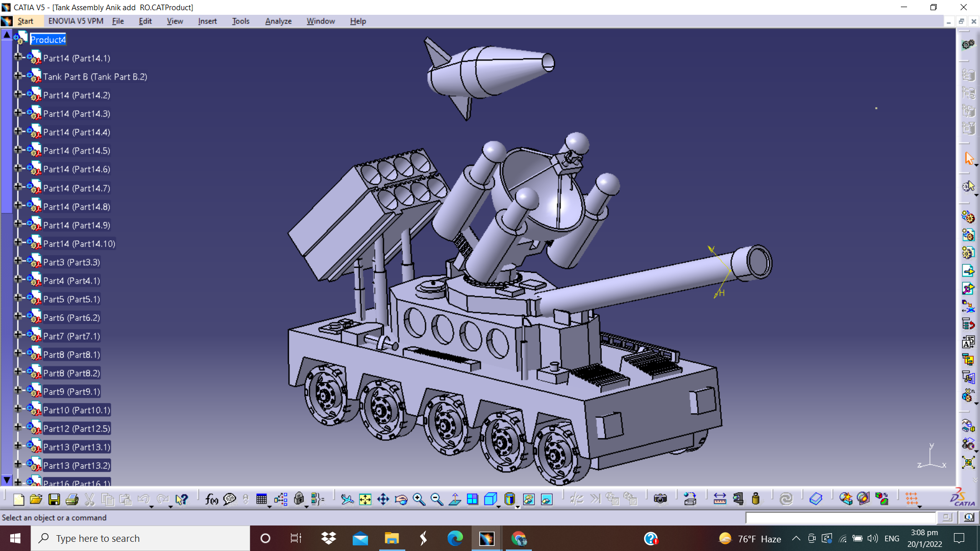The height and width of the screenshot is (551, 980).
Task: Open Microsoft Edge from the taskbar
Action: [455, 538]
